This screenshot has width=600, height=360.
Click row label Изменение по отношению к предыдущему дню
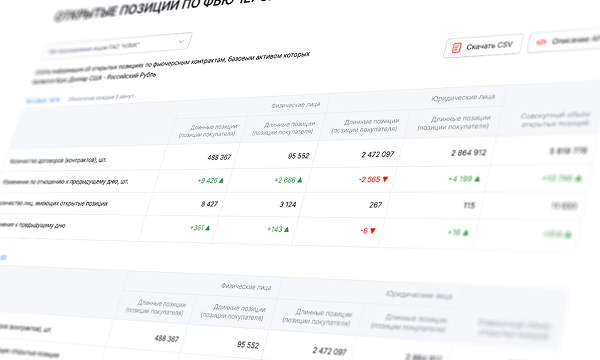point(65,181)
